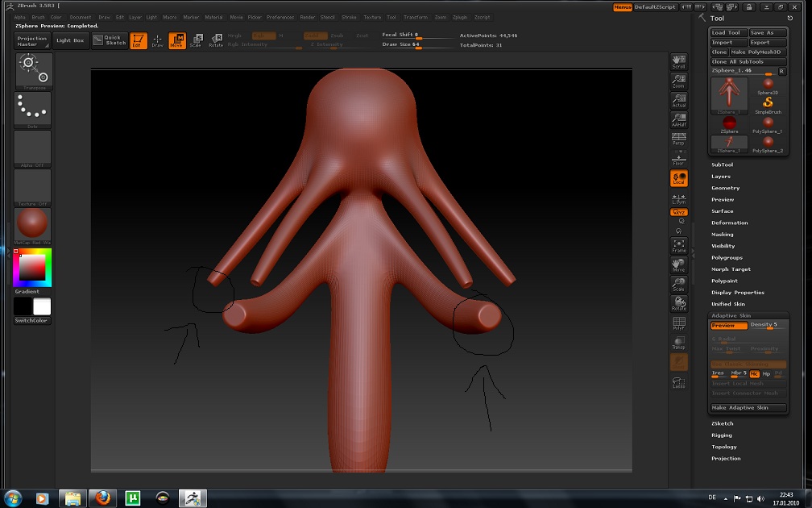Switch to Draw mode icon
812x508 pixels.
click(157, 40)
